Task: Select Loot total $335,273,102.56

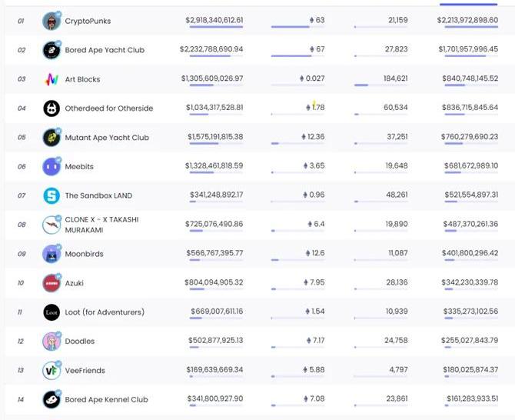Action: click(x=470, y=312)
